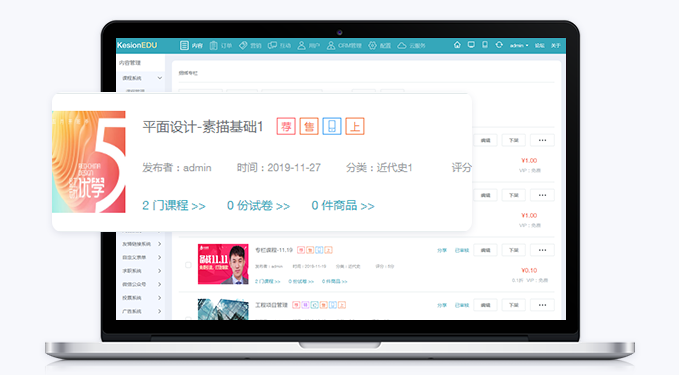Collapse the 课程系统 sidebar section chevron
Viewport: 679px width, 375px height.
pyautogui.click(x=160, y=78)
